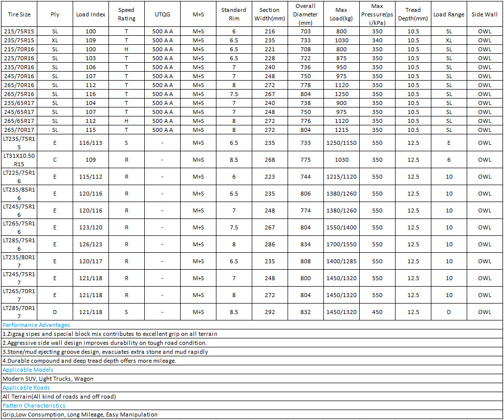Click the 'UTQG' column header
This screenshot has width=504, height=420.
click(162, 14)
